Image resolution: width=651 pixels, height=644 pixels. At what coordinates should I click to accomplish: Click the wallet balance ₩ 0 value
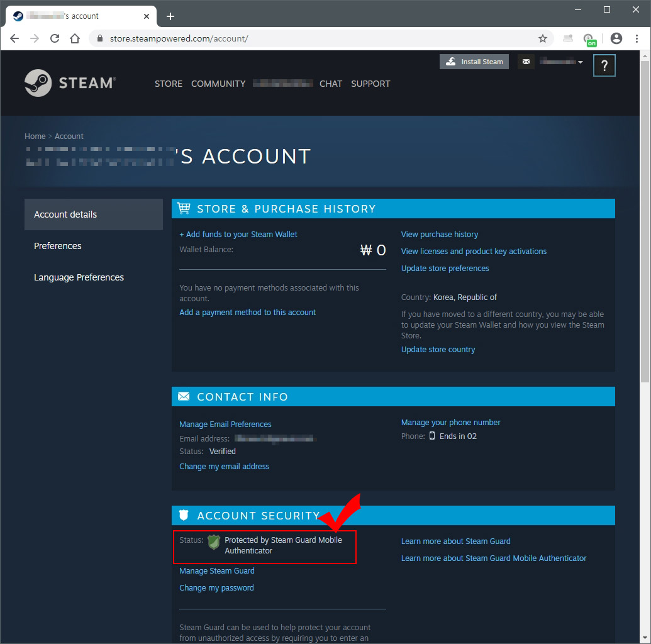[373, 250]
